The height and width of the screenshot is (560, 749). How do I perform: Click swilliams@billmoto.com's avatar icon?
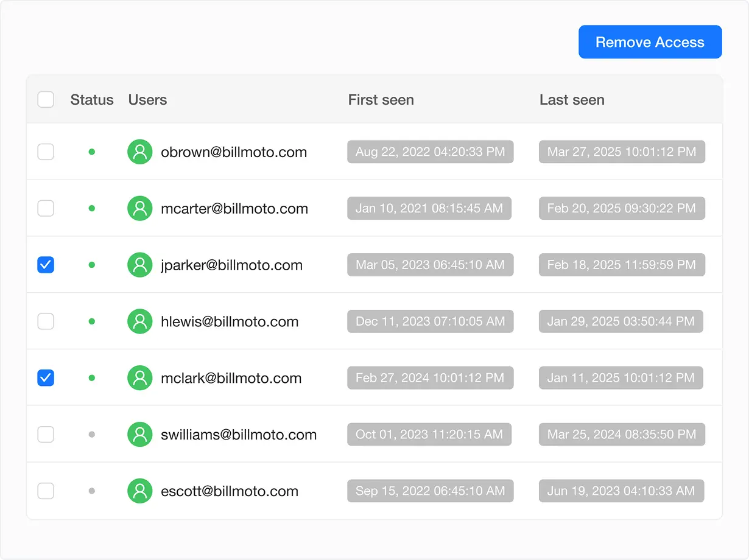point(139,434)
